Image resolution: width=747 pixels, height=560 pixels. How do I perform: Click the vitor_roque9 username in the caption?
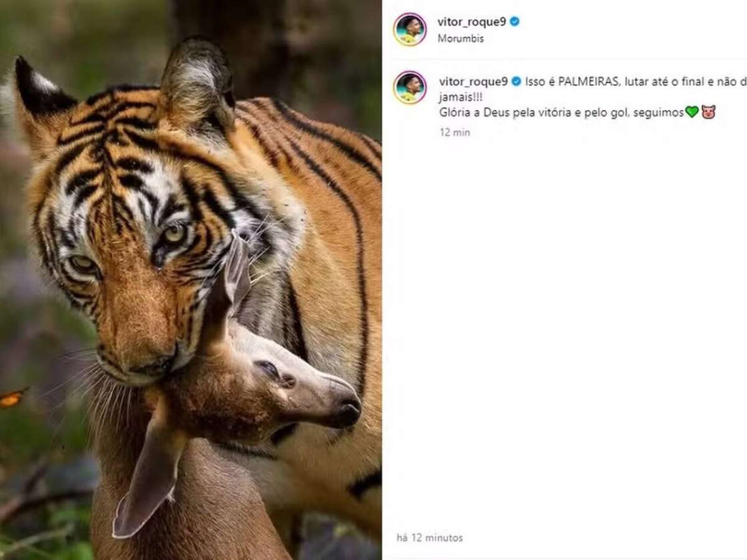474,82
